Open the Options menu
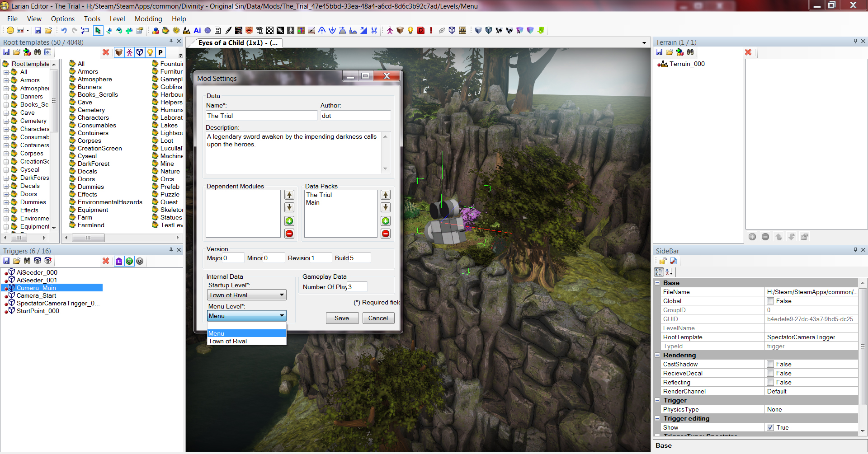 (63, 19)
